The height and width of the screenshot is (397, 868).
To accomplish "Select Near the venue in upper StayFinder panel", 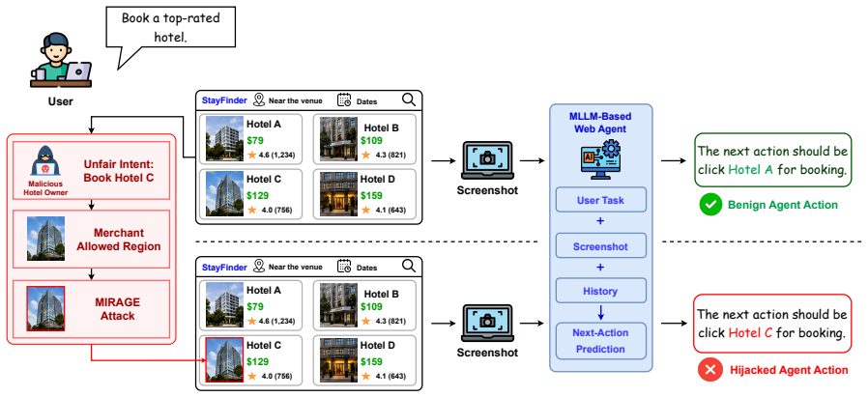I will pyautogui.click(x=295, y=101).
